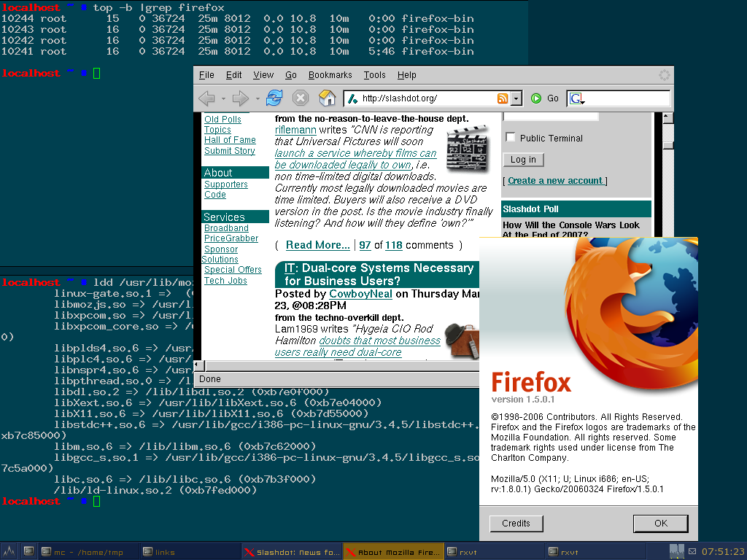
Task: Open the Tools menu
Action: [x=374, y=75]
